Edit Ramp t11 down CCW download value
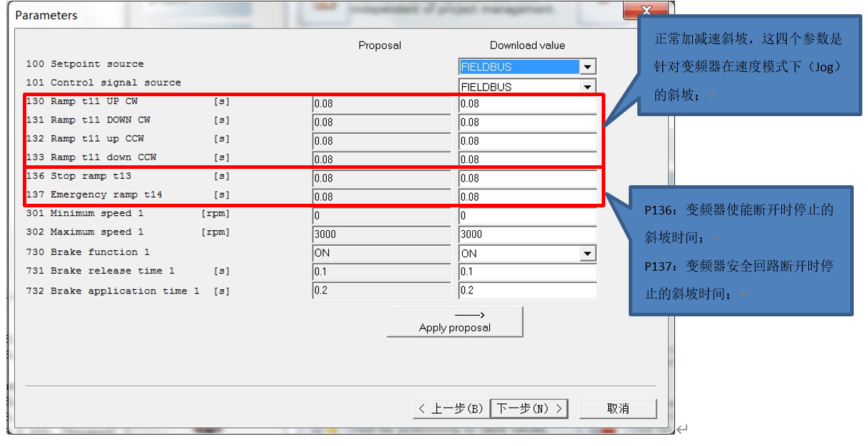The width and height of the screenshot is (868, 446). [527, 160]
